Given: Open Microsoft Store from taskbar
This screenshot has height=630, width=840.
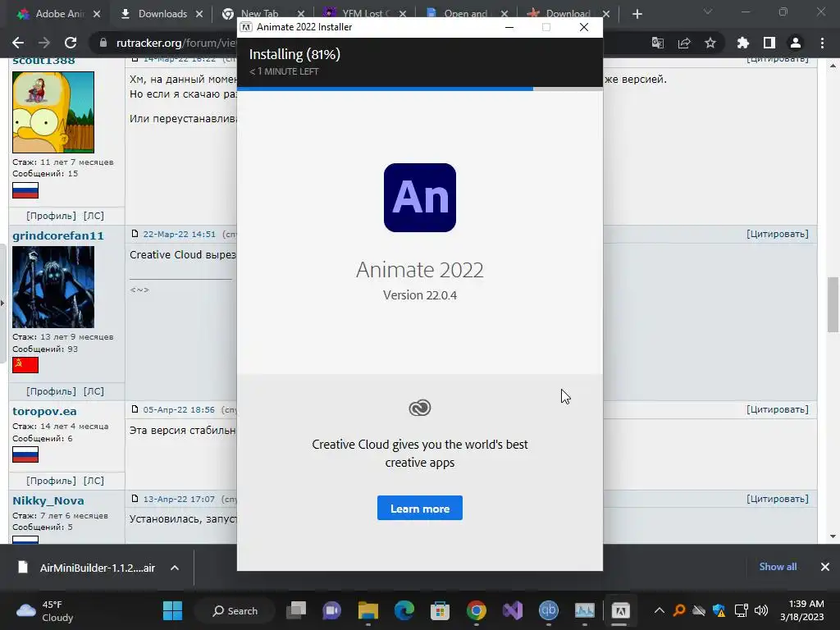Looking at the screenshot, I should point(440,610).
